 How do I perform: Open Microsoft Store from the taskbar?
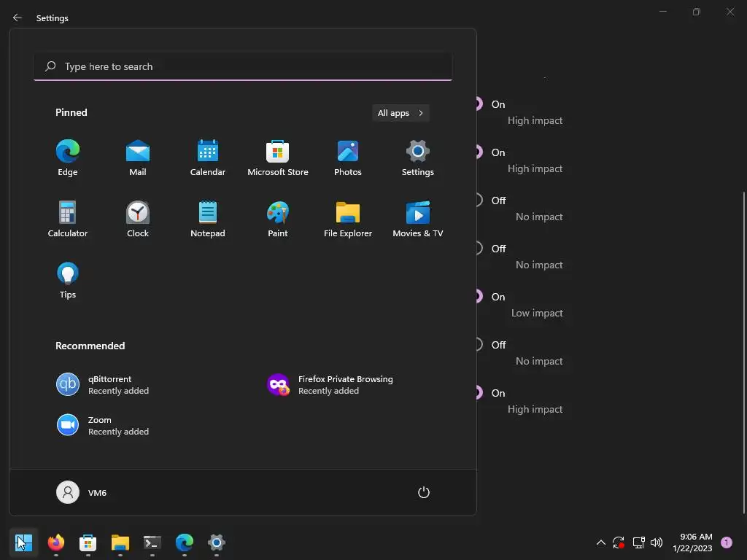click(88, 542)
